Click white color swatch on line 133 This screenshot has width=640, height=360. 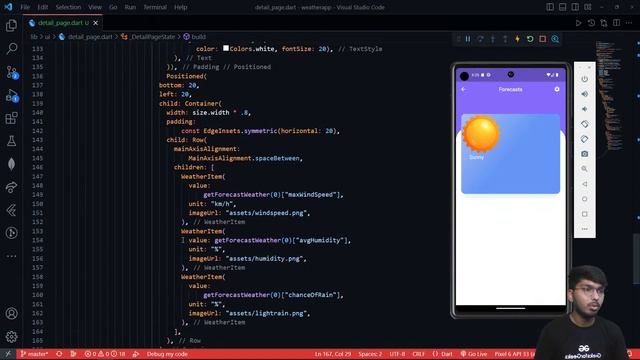click(x=226, y=48)
